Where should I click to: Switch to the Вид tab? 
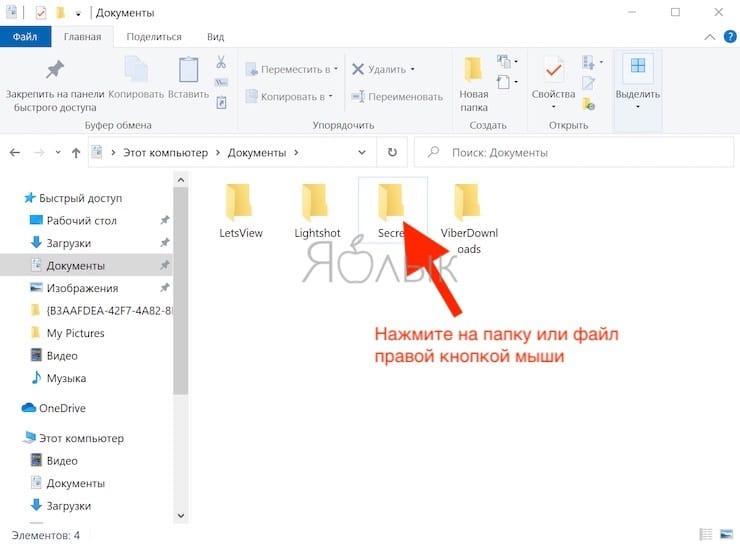click(x=215, y=36)
